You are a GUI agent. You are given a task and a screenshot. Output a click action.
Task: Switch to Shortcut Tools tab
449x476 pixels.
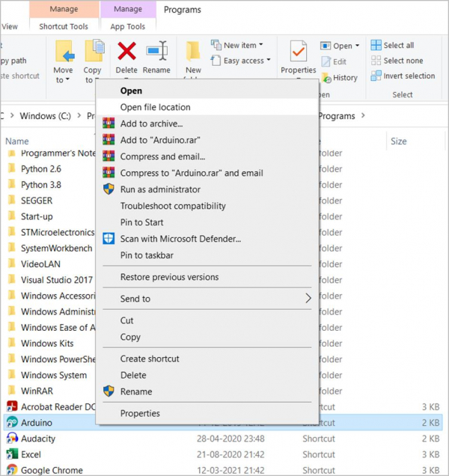click(64, 26)
